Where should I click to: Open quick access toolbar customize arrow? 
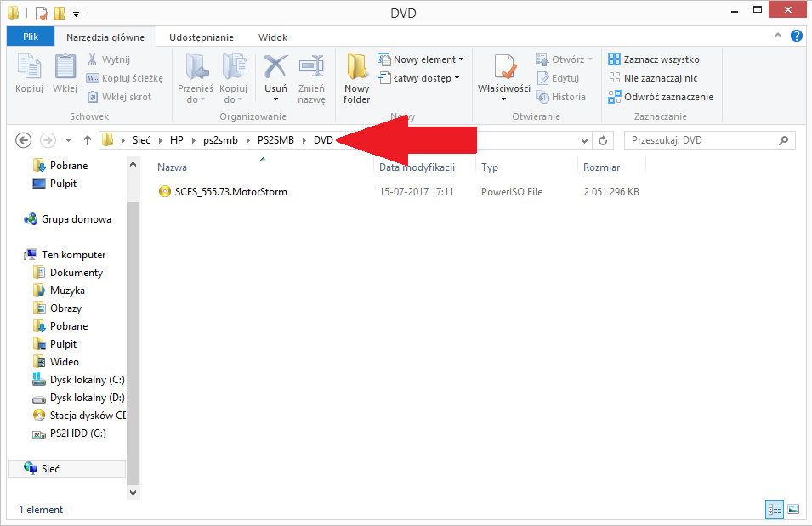click(77, 14)
